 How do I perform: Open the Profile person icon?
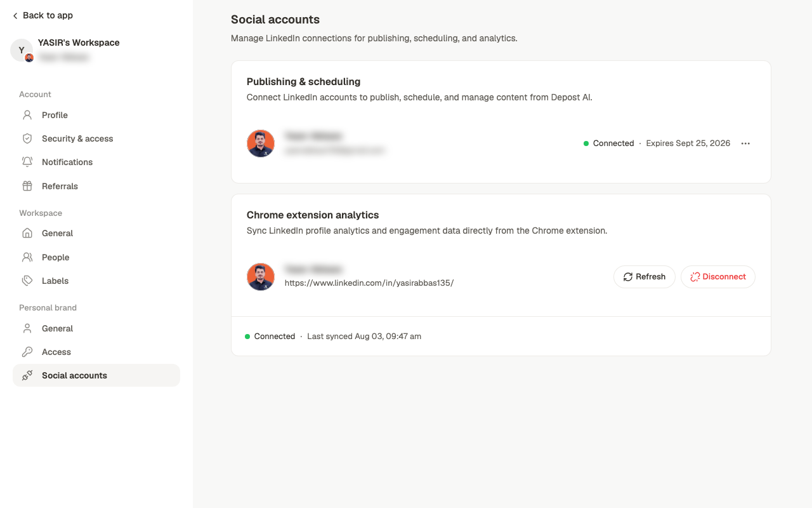[27, 115]
